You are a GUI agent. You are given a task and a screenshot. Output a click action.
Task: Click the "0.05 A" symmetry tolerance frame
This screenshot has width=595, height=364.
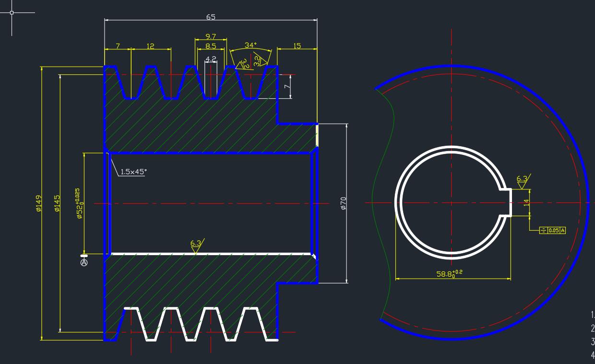(x=553, y=230)
